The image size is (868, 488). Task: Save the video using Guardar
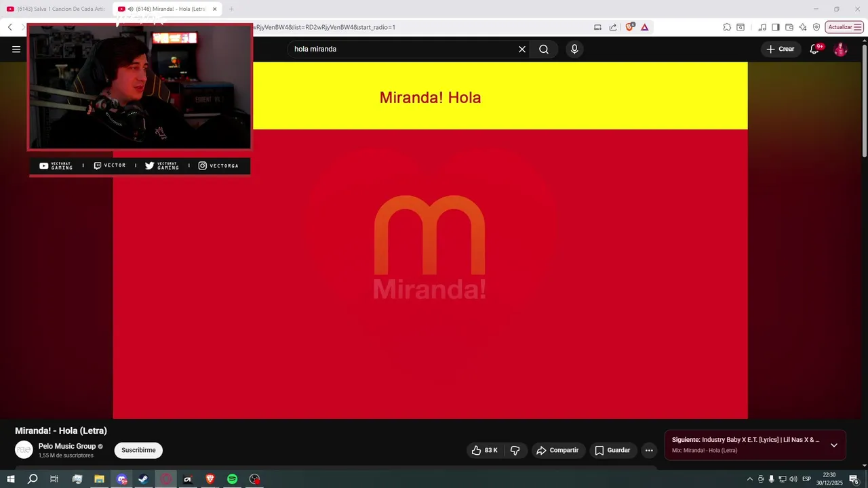click(612, 450)
